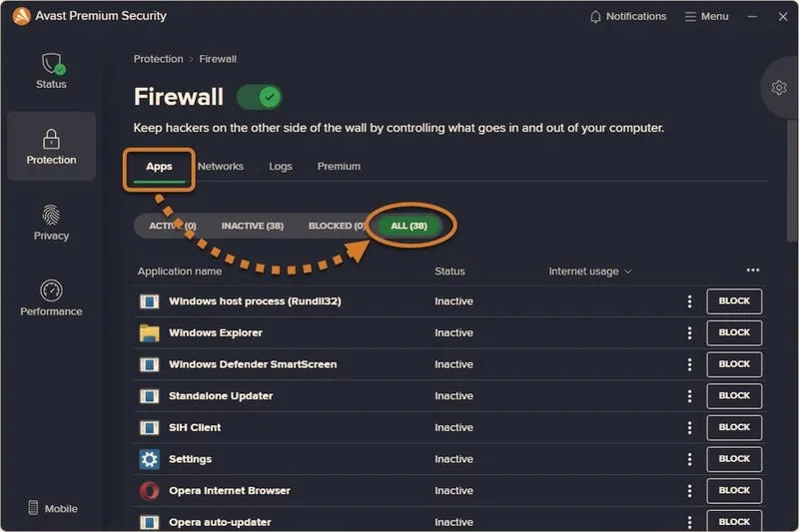Image resolution: width=799 pixels, height=532 pixels.
Task: Block the Settings app
Action: click(734, 459)
